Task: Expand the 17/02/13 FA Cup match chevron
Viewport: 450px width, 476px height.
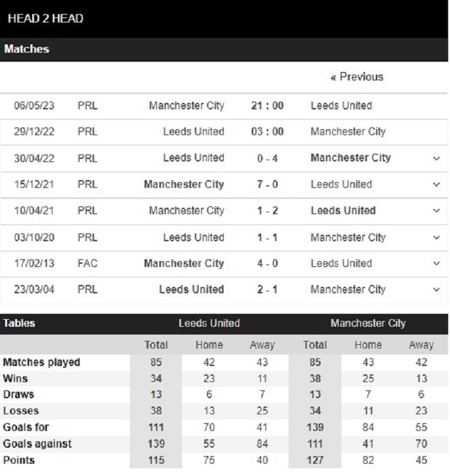Action: (437, 264)
